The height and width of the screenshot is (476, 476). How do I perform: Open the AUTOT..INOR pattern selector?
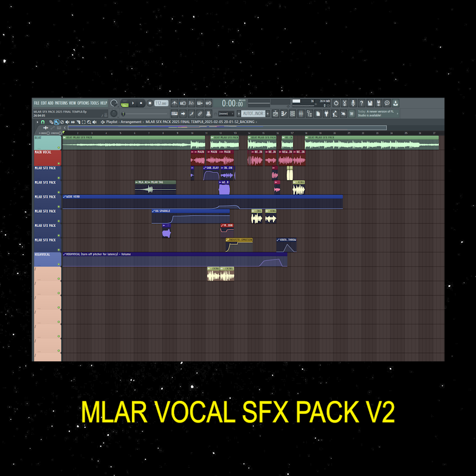point(253,114)
